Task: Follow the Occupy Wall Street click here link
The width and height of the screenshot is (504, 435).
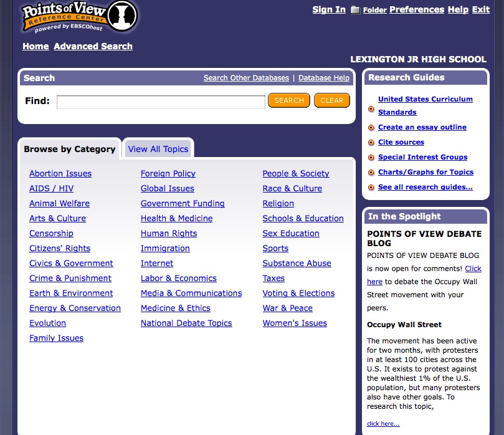Action: coord(382,423)
